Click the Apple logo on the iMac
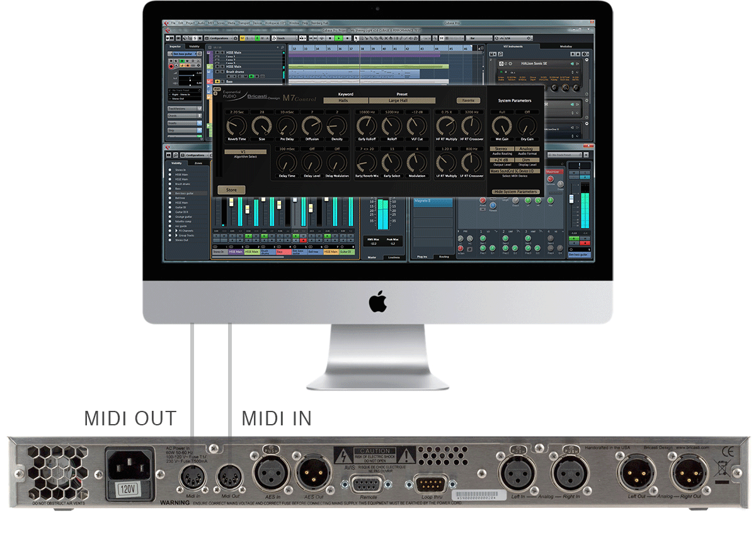 coord(377,302)
